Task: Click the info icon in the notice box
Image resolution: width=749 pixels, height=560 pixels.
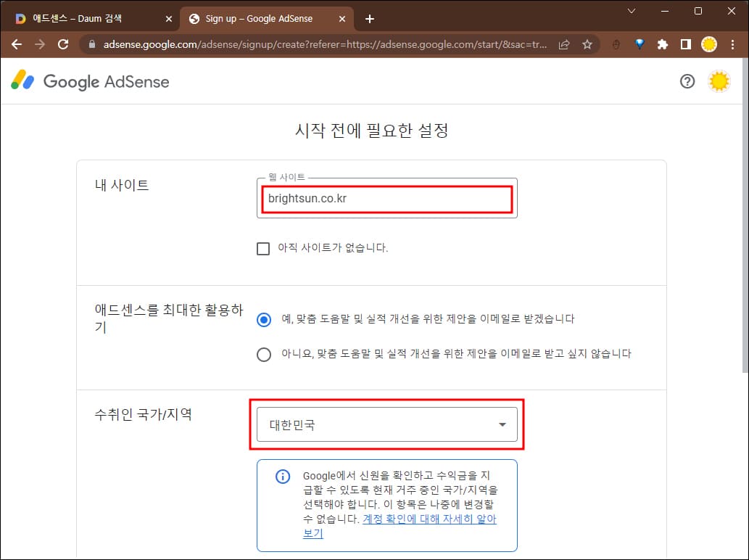Action: (283, 477)
